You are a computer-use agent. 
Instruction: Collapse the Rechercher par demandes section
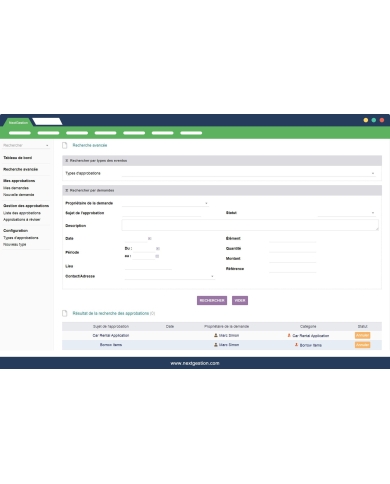point(67,190)
